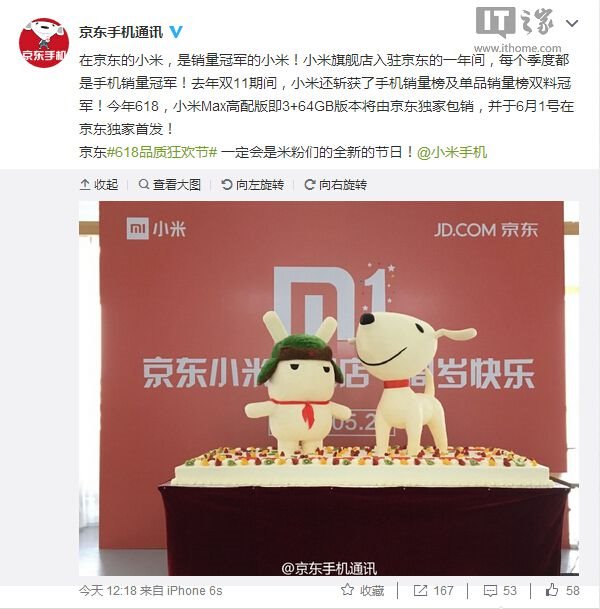Open the 京东手机通讯 profile avatar
Image resolution: width=600 pixels, height=609 pixels.
[44, 43]
